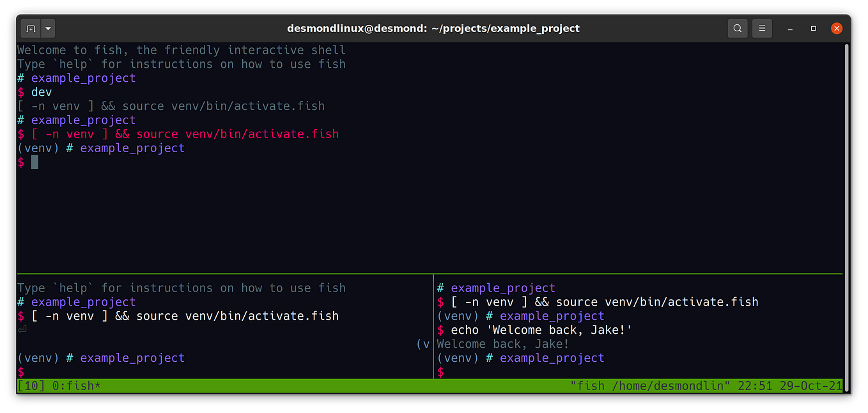Screen dimensions: 868x413
Task: Click the window title showing desmondlinux@desmond path
Action: tap(434, 28)
